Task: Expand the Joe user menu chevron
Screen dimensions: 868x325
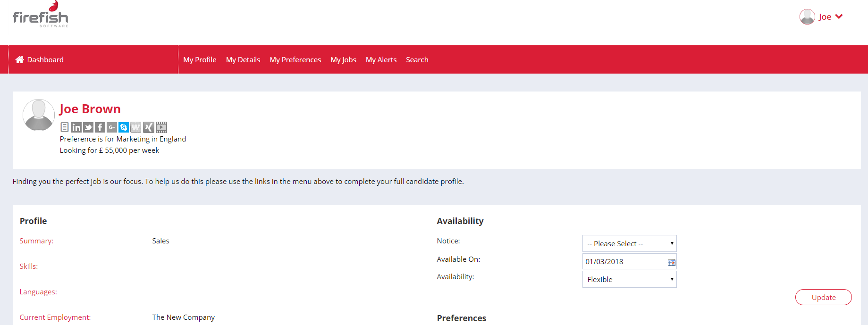Action: 839,17
